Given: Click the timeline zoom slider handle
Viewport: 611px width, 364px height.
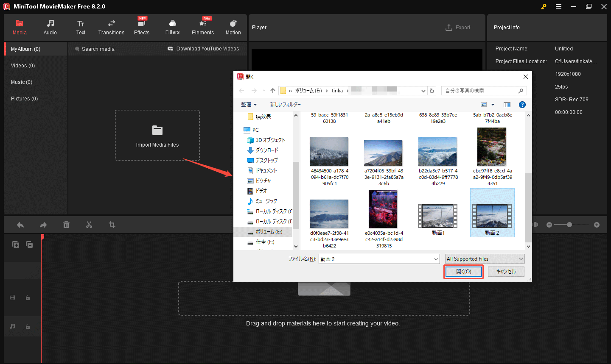Looking at the screenshot, I should [569, 225].
